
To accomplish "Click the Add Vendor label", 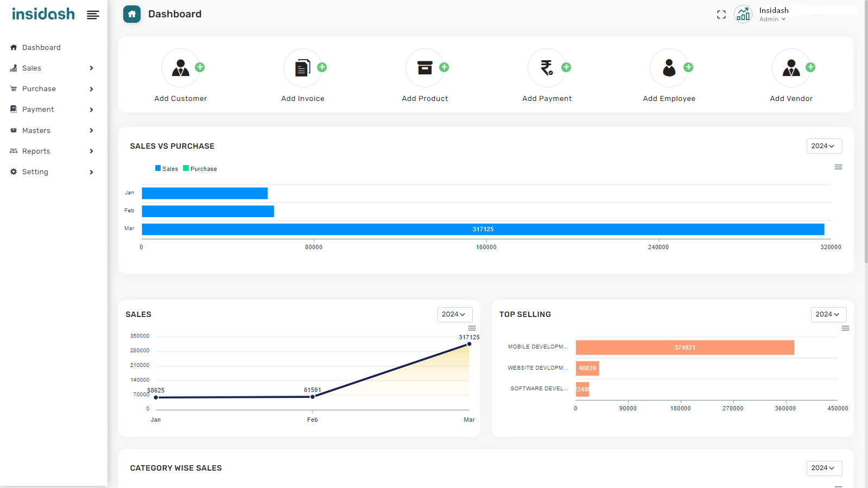I will (791, 99).
